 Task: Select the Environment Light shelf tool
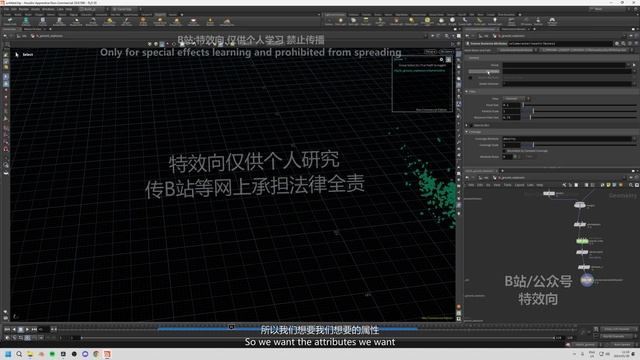point(427,21)
